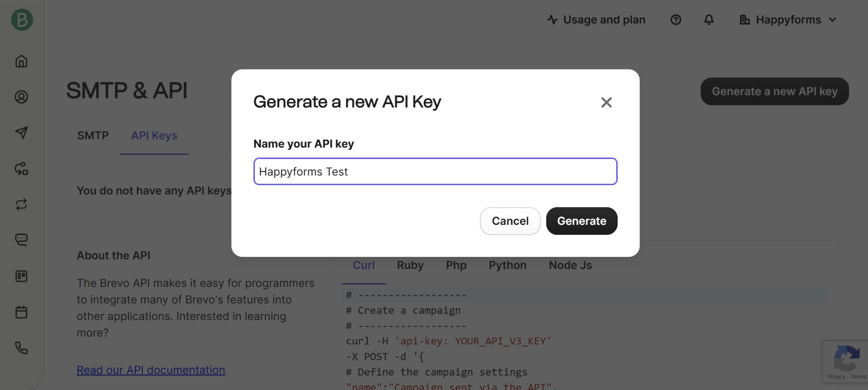Image resolution: width=868 pixels, height=390 pixels.
Task: Open the Home icon in sidebar
Action: coord(22,61)
